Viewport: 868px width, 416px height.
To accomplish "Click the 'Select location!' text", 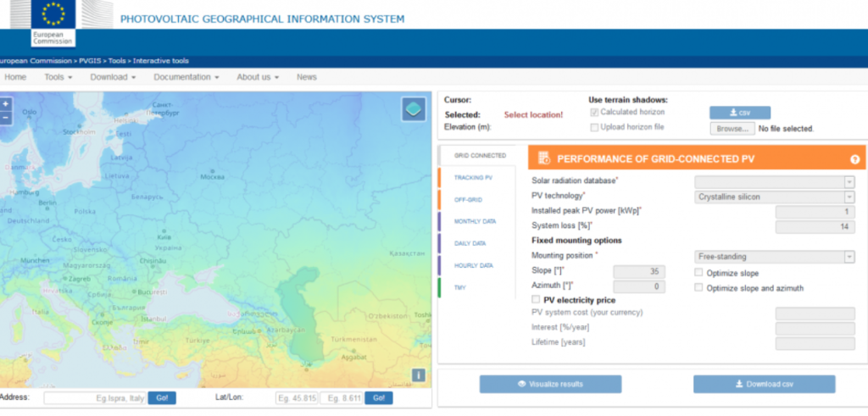I will (533, 115).
